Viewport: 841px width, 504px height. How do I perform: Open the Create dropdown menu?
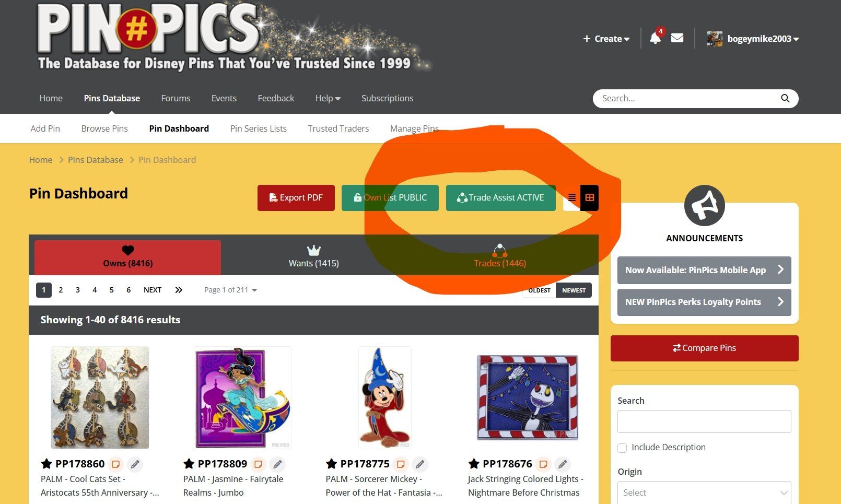coord(606,39)
